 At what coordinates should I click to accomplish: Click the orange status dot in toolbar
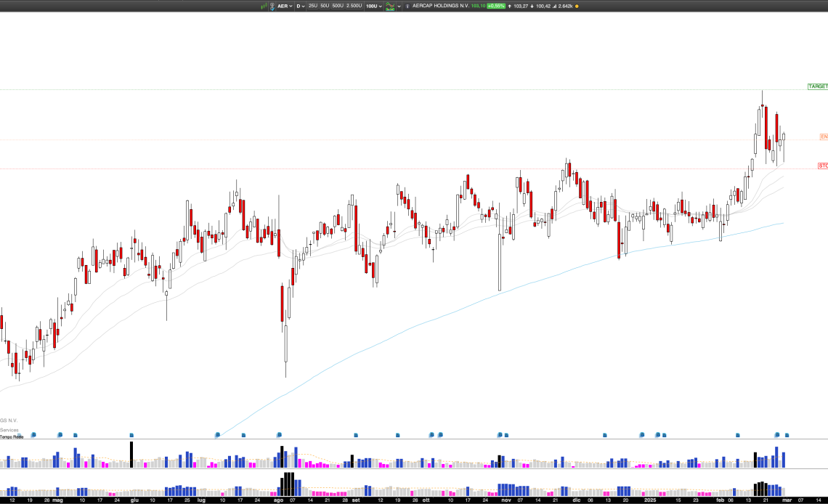(x=577, y=6)
